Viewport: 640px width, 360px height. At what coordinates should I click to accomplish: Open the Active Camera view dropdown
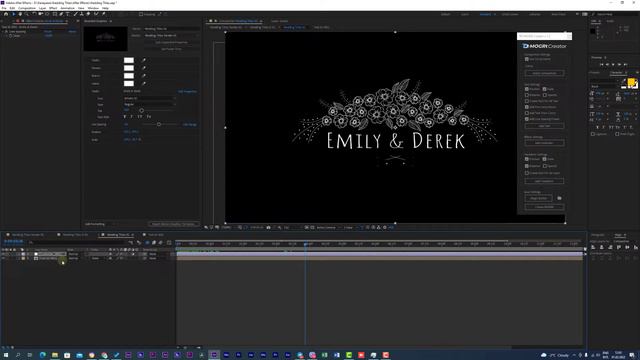[x=328, y=227]
